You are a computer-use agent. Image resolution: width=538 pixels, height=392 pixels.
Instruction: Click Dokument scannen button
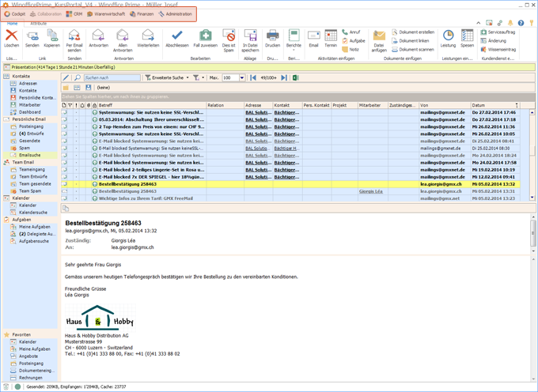tap(413, 49)
